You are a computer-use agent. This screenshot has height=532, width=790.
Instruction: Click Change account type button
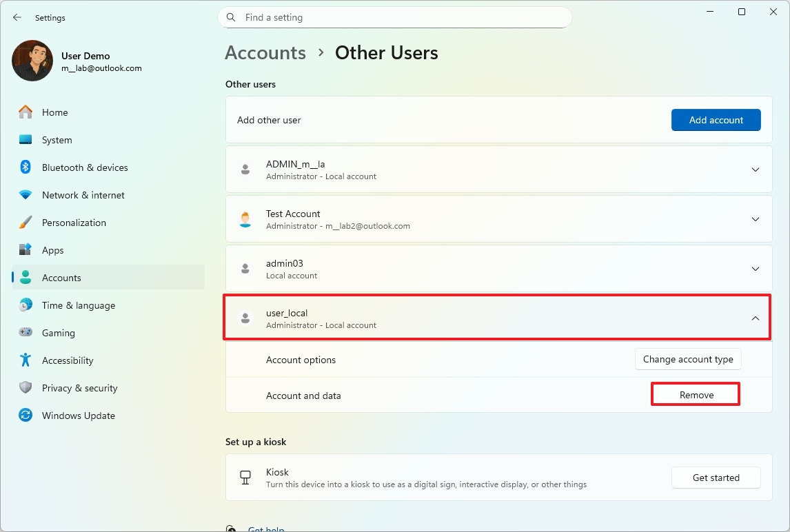point(687,359)
